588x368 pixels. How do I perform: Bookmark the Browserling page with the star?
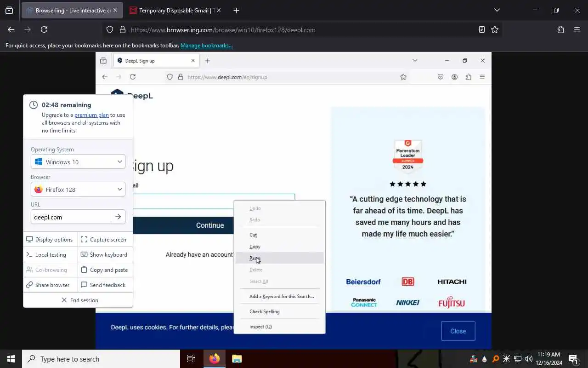[x=495, y=29]
